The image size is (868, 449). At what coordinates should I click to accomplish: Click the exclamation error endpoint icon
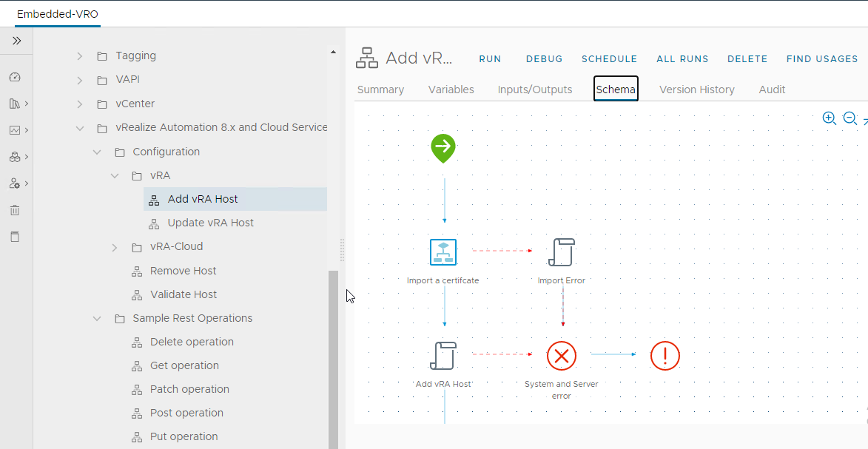click(665, 356)
